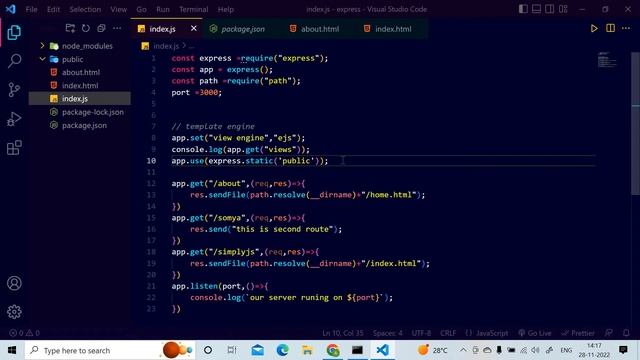Open the Go menu
Screen dimensions: 640x360
pyautogui.click(x=141, y=9)
